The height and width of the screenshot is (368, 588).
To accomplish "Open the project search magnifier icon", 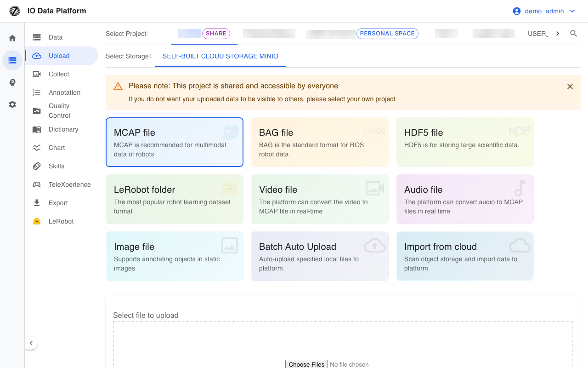I will pos(573,34).
